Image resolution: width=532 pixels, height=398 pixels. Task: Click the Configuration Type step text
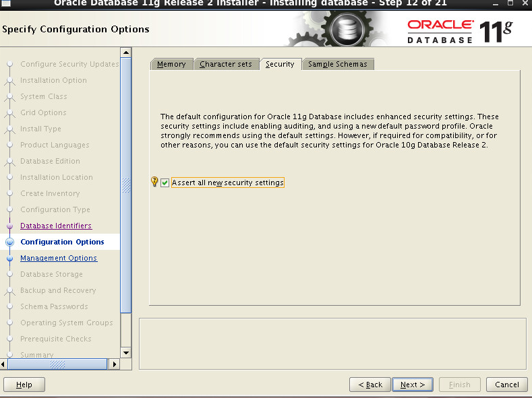tap(55, 209)
